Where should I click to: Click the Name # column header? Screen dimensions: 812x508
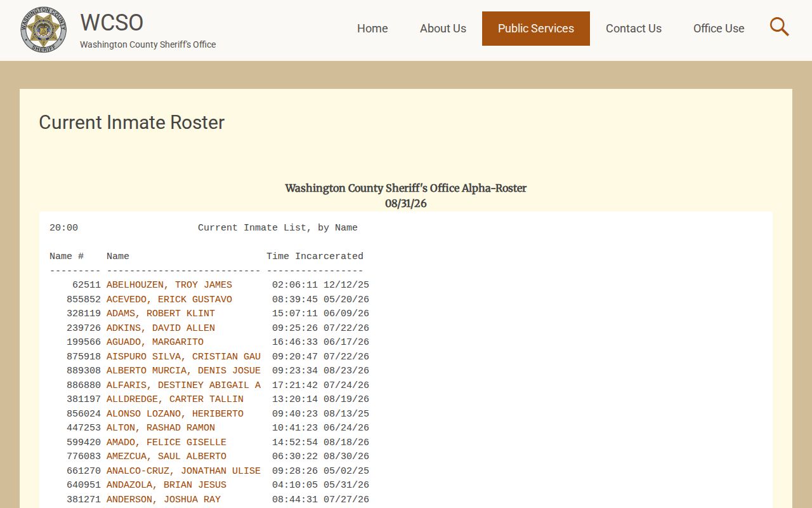point(67,257)
